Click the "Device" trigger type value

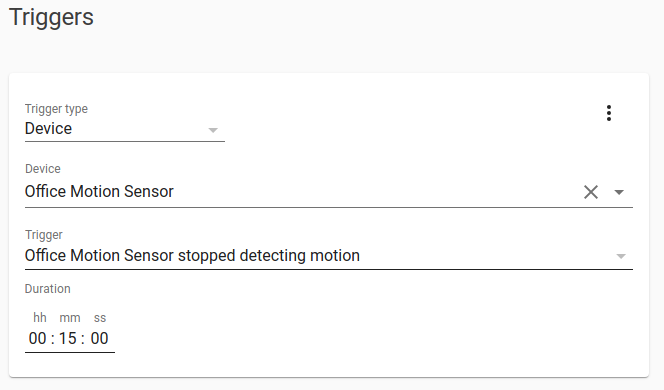click(x=48, y=128)
